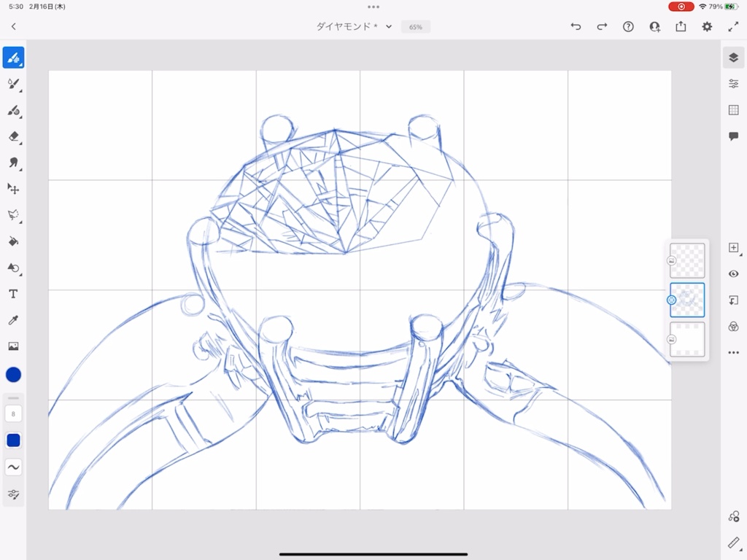Select the Paint bucket fill tool
Viewport: 747px width, 560px height.
(13, 241)
